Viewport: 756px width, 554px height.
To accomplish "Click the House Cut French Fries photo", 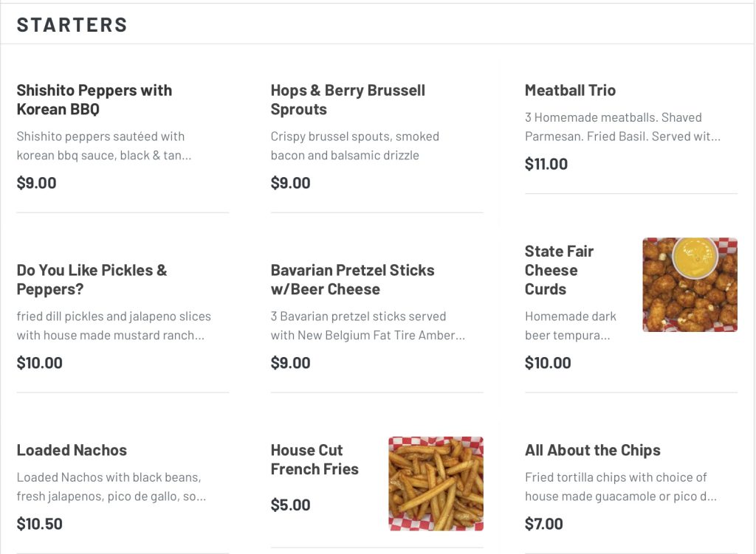I will [x=436, y=483].
